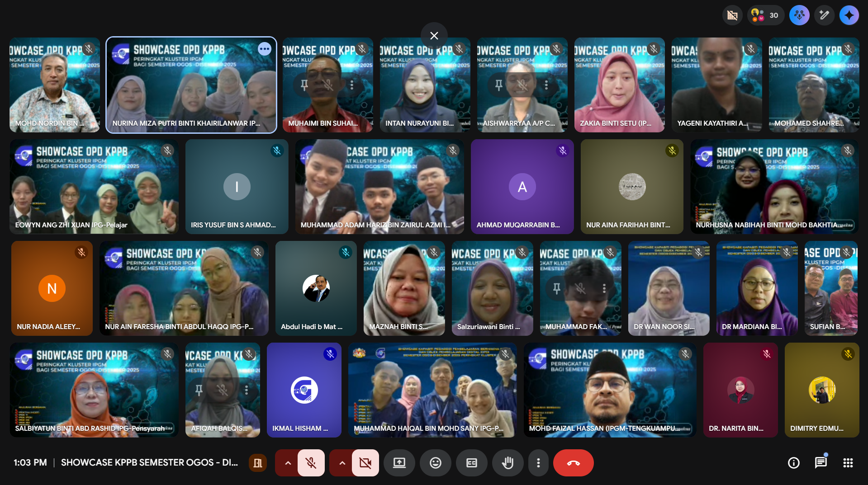Show all 30 participants

pos(765,15)
